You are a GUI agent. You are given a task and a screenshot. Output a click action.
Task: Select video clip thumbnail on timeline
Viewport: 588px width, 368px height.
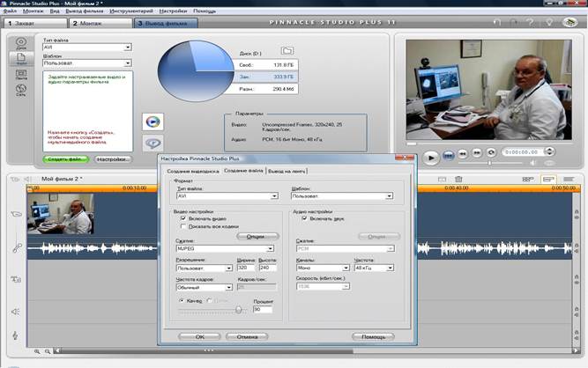click(x=60, y=214)
